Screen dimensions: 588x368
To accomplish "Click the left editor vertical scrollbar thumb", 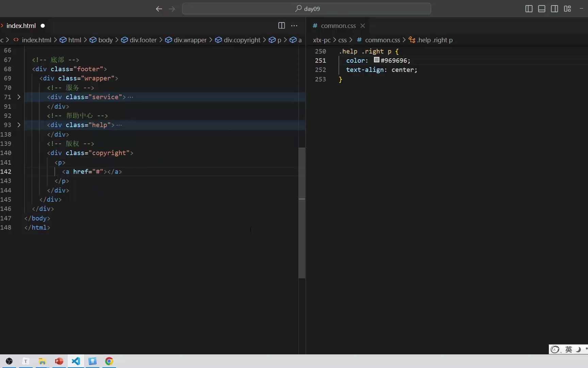I will coord(302,213).
